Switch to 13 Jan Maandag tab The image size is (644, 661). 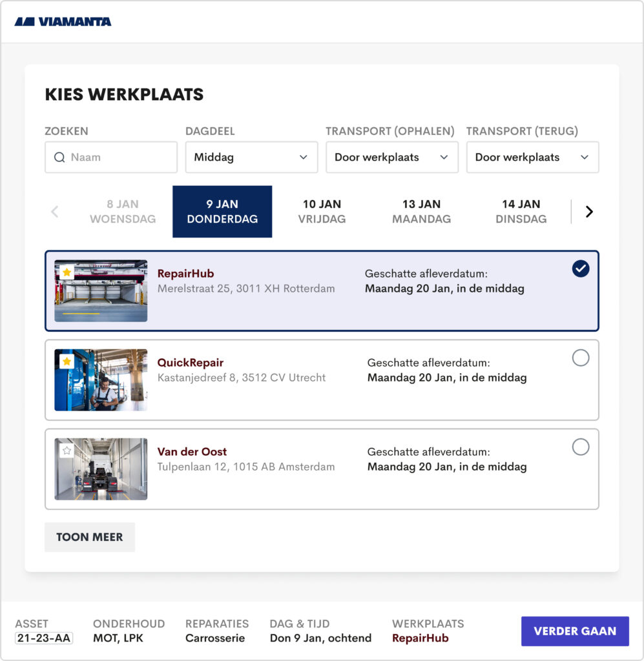(x=421, y=212)
